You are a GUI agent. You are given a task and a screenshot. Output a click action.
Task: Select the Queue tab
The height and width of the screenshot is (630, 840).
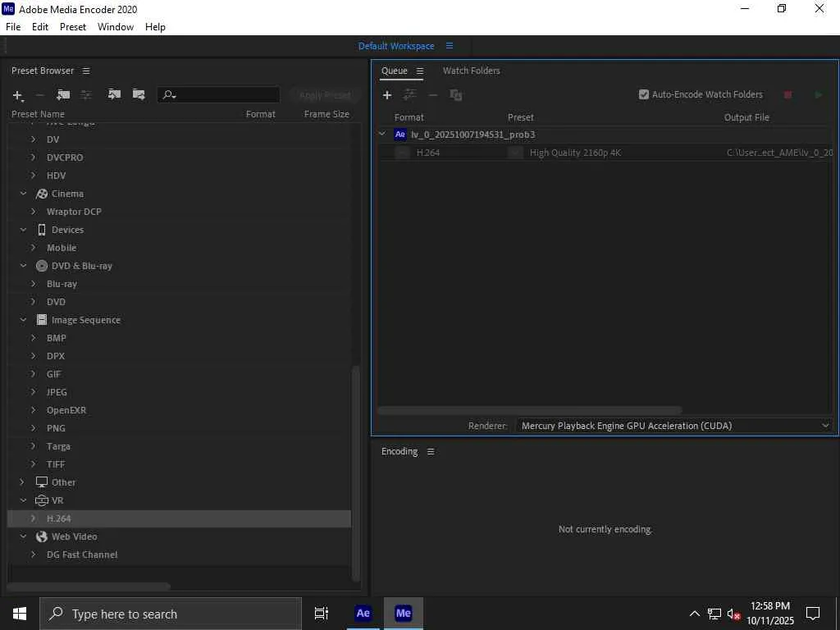[395, 71]
